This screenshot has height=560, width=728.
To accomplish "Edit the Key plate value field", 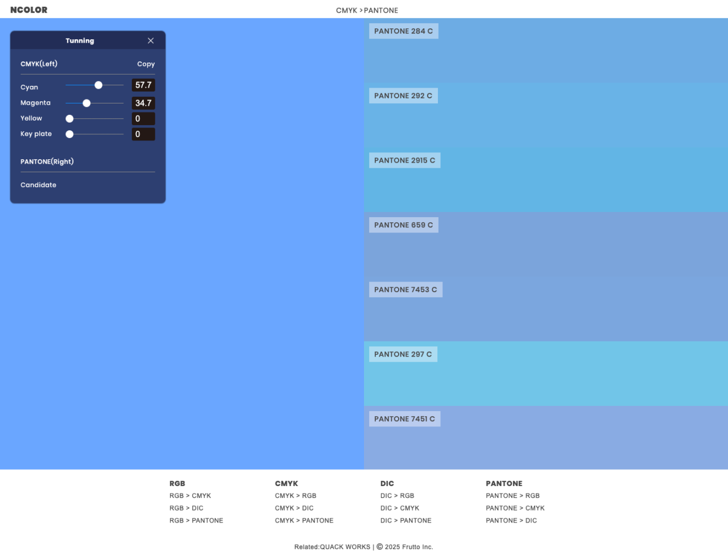I will 143,134.
